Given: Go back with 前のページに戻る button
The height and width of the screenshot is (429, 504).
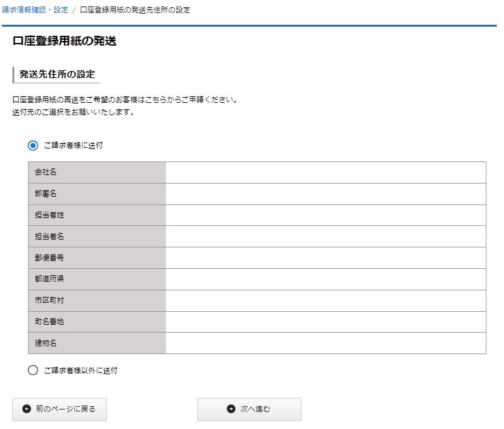Looking at the screenshot, I should coord(59,409).
